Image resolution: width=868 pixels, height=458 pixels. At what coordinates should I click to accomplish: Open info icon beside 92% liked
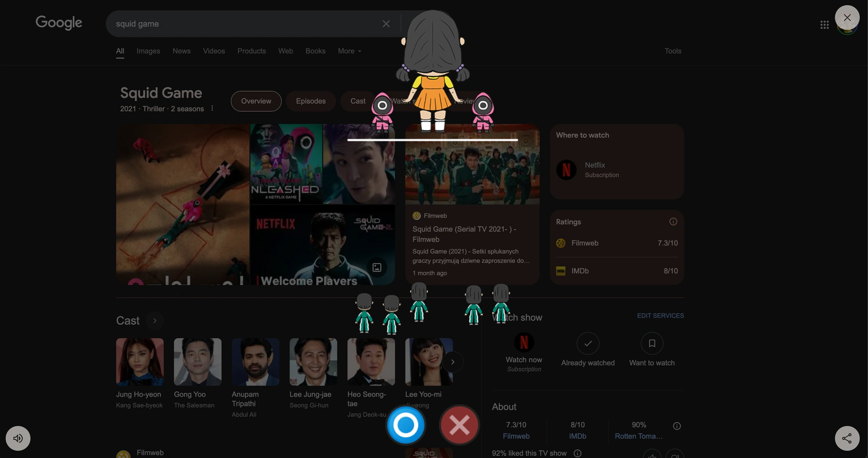pyautogui.click(x=578, y=453)
